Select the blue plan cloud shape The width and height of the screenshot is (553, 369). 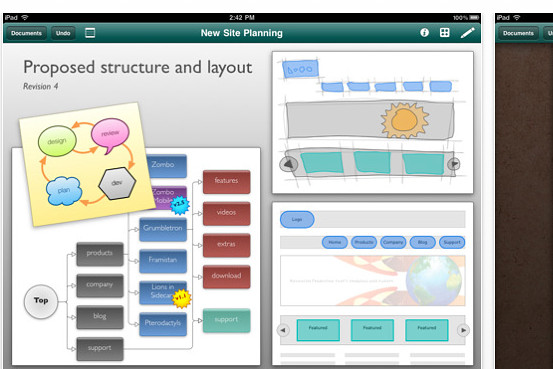[x=64, y=191]
